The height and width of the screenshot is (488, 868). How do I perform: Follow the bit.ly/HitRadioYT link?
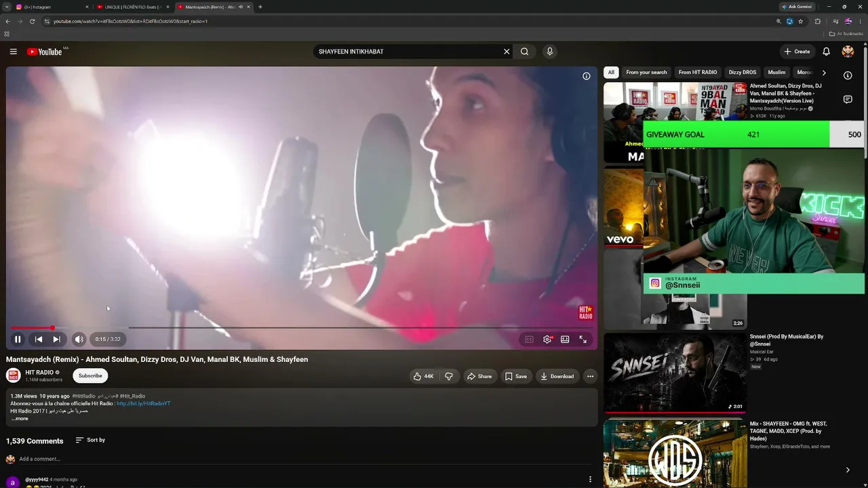click(x=143, y=403)
